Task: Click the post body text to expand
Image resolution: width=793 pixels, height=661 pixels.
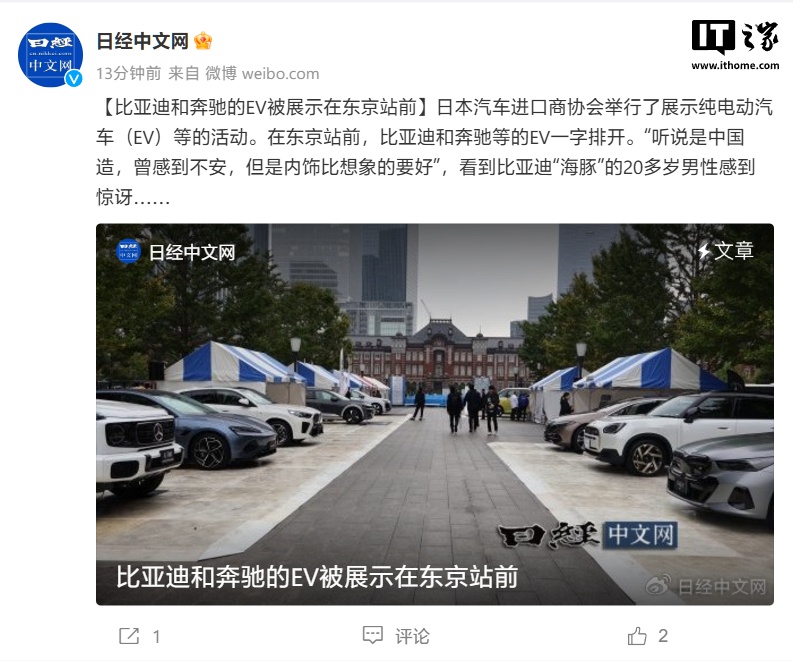Action: pyautogui.click(x=435, y=152)
